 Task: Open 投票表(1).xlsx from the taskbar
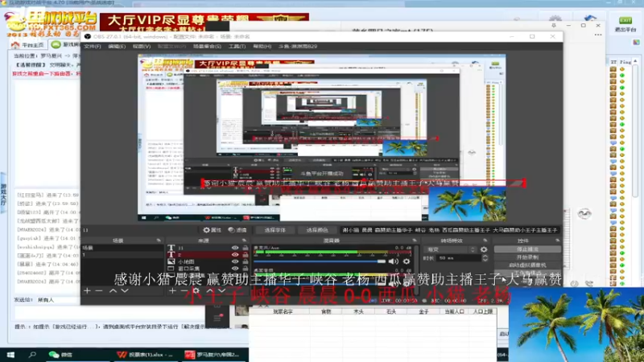145,355
